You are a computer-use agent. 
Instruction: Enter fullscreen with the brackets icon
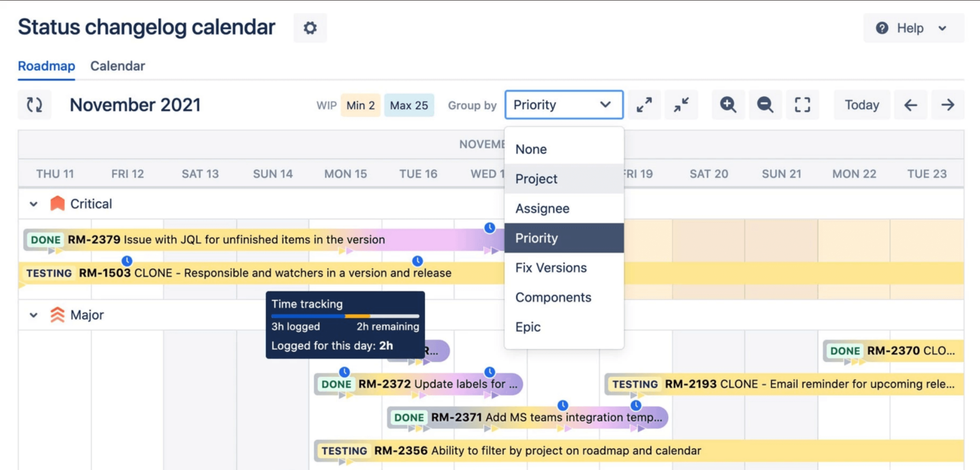[802, 105]
